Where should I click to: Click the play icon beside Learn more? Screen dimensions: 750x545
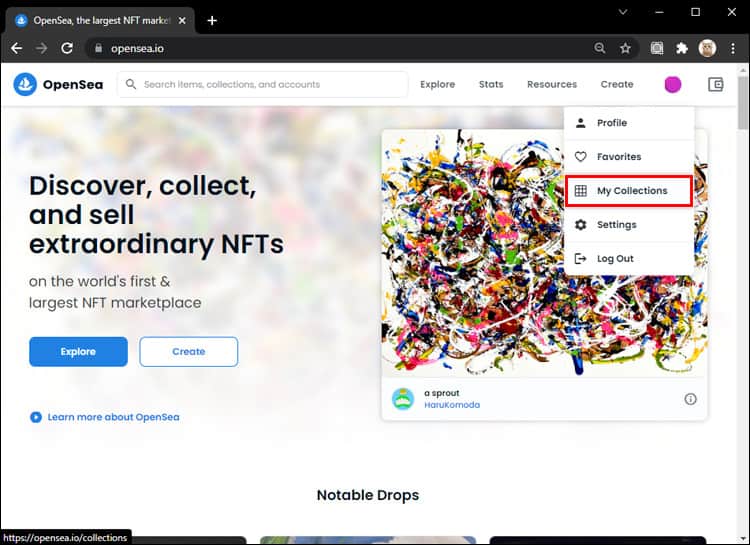tap(36, 417)
